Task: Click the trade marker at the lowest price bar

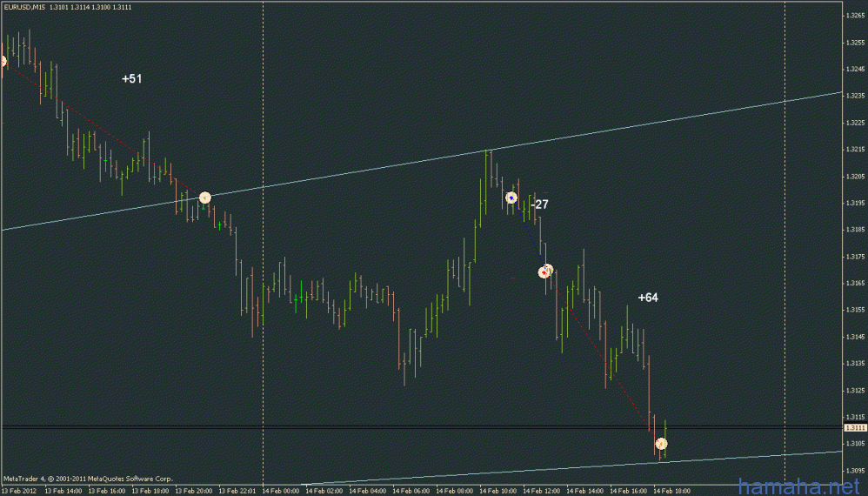Action: pyautogui.click(x=661, y=444)
